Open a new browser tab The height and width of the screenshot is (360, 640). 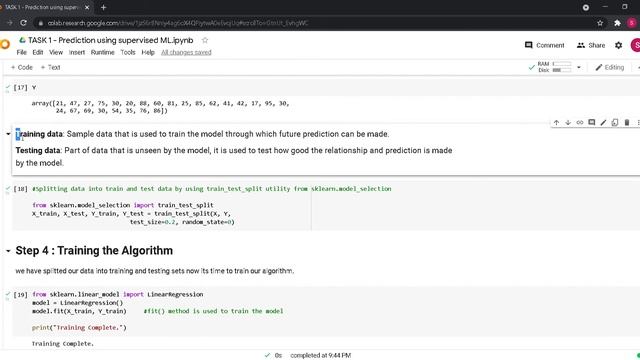point(103,7)
